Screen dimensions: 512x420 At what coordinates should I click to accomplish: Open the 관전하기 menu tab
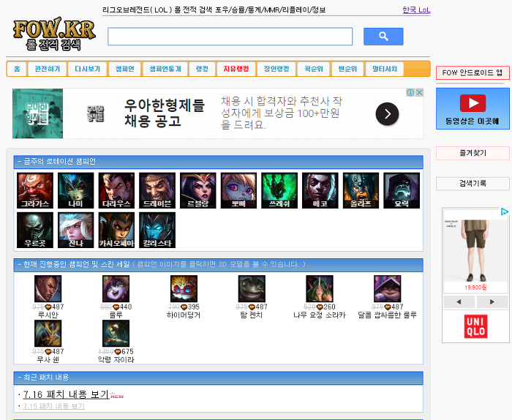(x=48, y=69)
